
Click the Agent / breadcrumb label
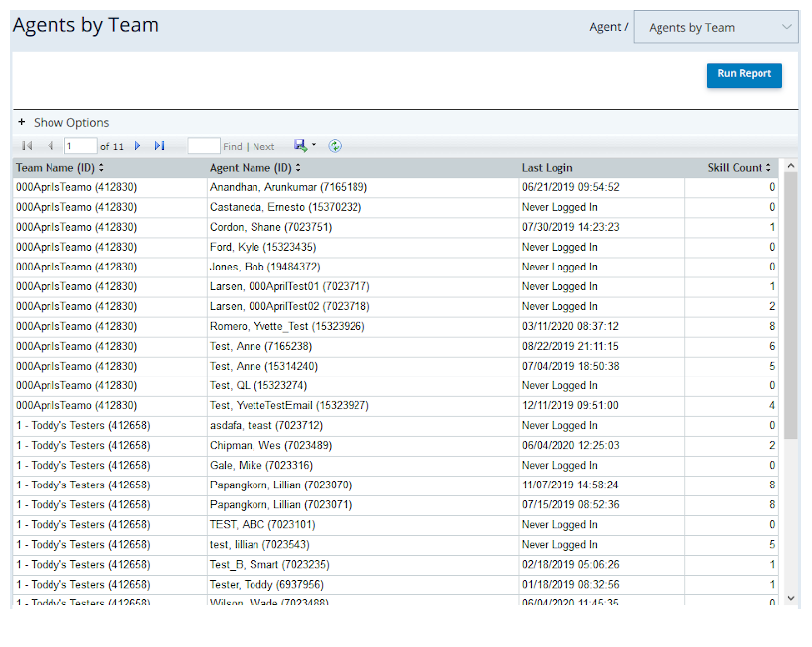click(608, 27)
